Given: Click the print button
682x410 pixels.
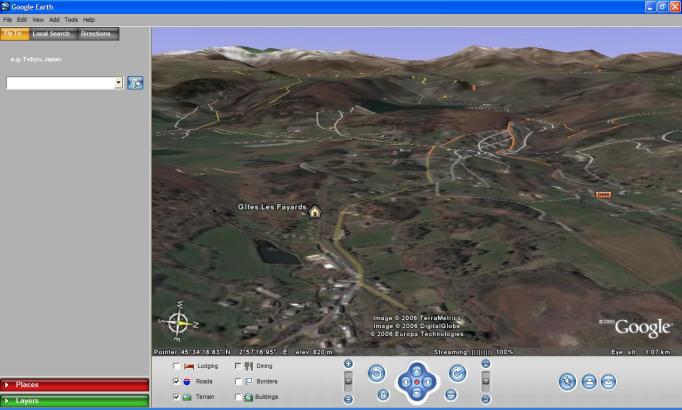Looking at the screenshot, I should [589, 382].
